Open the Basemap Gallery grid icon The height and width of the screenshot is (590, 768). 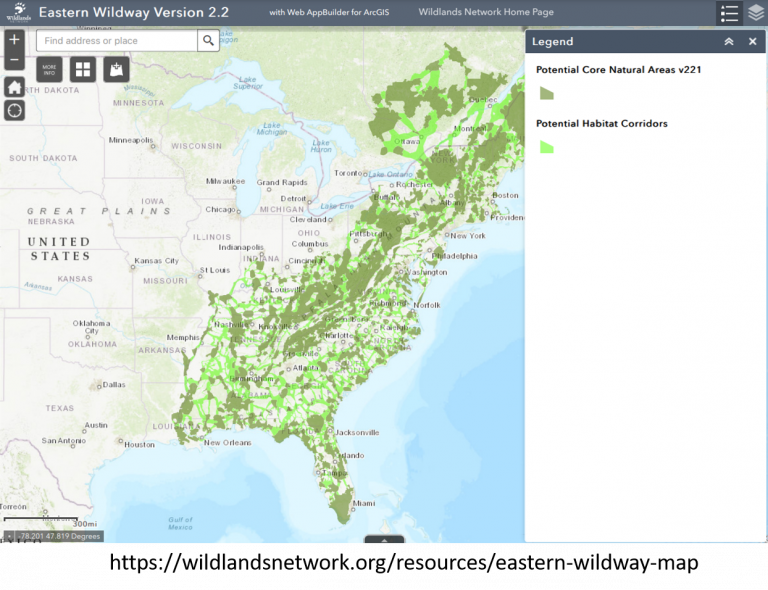click(x=83, y=70)
